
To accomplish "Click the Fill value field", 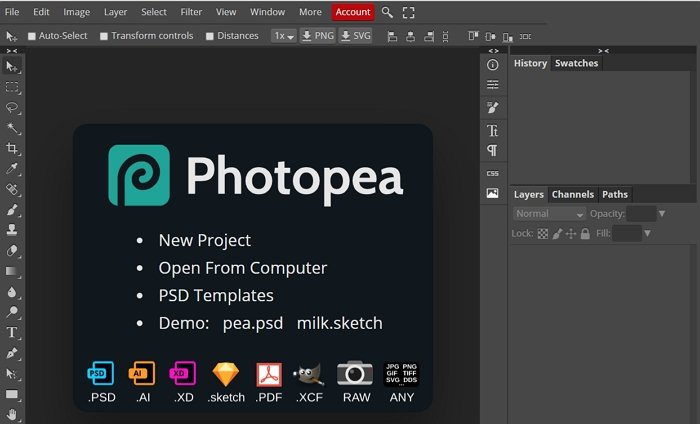I will pos(626,233).
